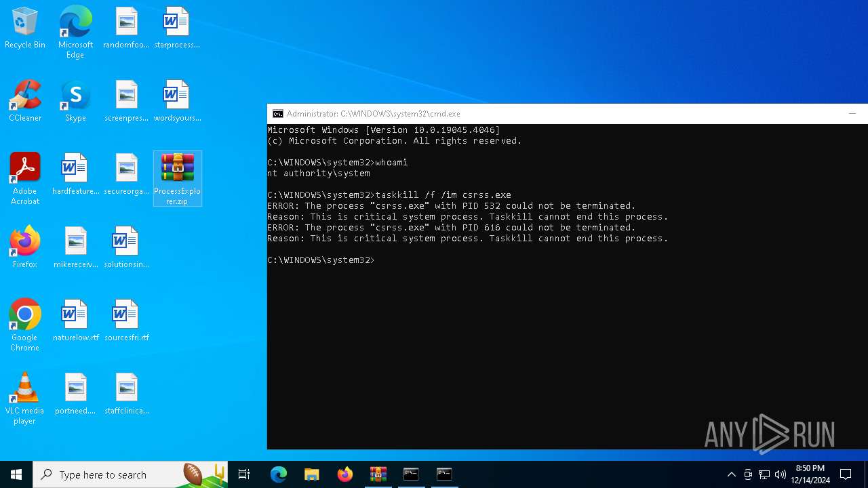Minimize the Administrator cmd window
The width and height of the screenshot is (868, 488).
pos(852,114)
